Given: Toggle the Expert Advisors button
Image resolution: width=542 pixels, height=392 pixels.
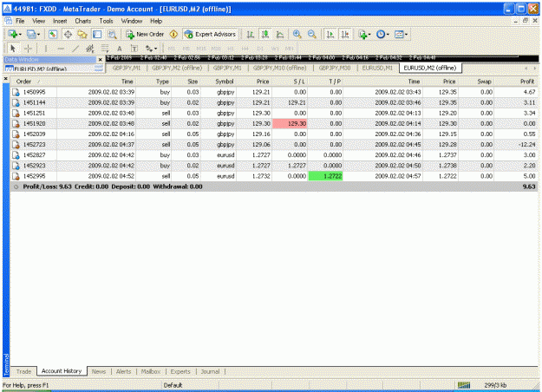Looking at the screenshot, I should (210, 34).
